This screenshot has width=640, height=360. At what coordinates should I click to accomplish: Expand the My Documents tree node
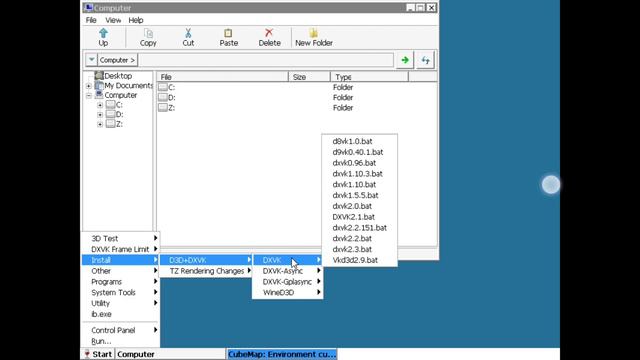tap(89, 86)
